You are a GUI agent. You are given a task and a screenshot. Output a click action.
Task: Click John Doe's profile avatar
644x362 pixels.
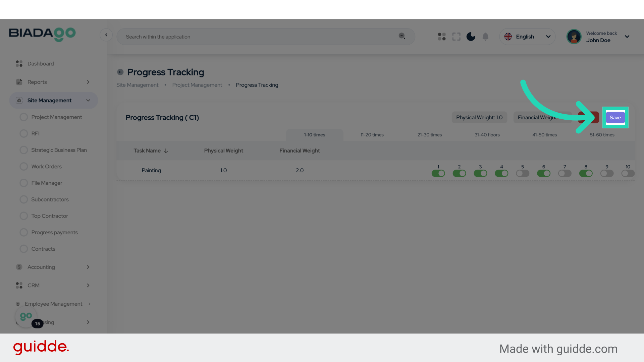pyautogui.click(x=574, y=37)
